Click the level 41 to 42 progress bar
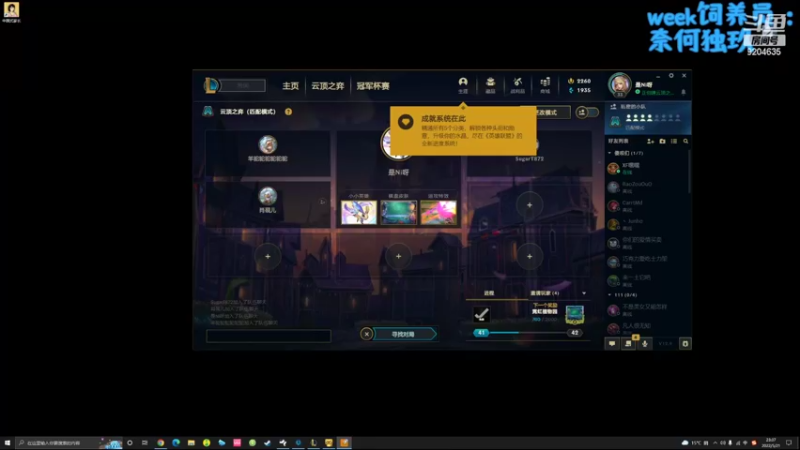Image resolution: width=800 pixels, height=450 pixels. pos(528,333)
